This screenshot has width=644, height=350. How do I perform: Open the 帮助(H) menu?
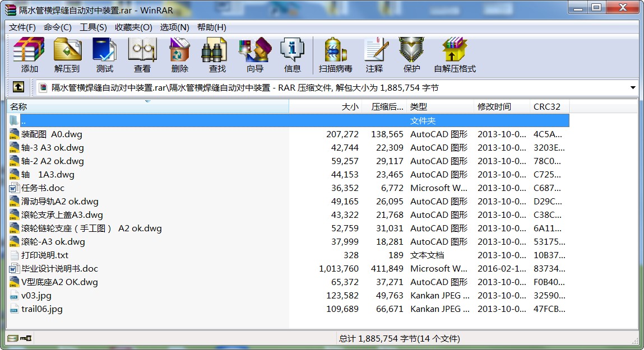(211, 27)
